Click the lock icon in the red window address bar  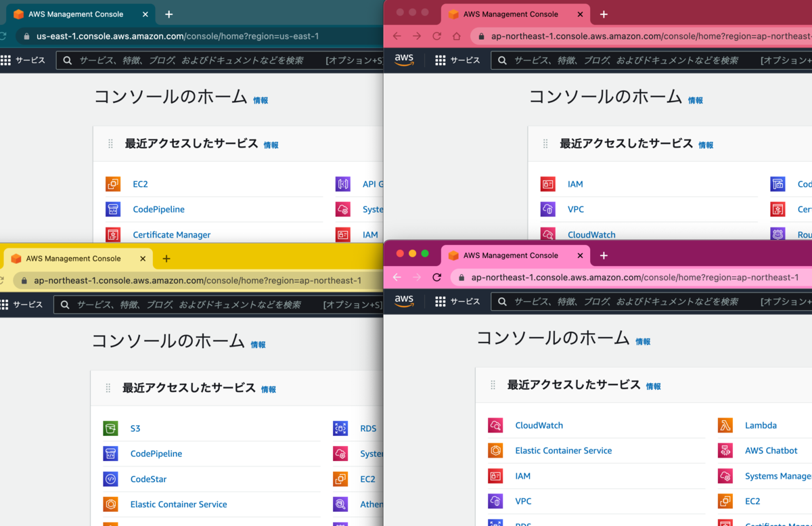481,37
